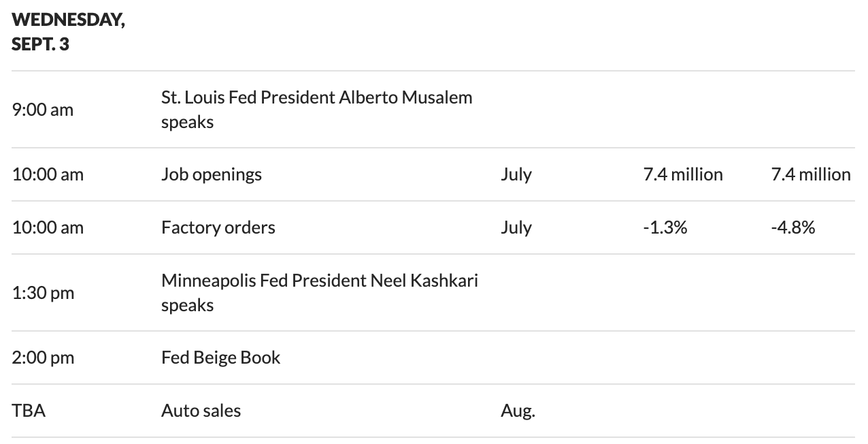
Task: Open the Factory orders report
Action: (x=218, y=227)
